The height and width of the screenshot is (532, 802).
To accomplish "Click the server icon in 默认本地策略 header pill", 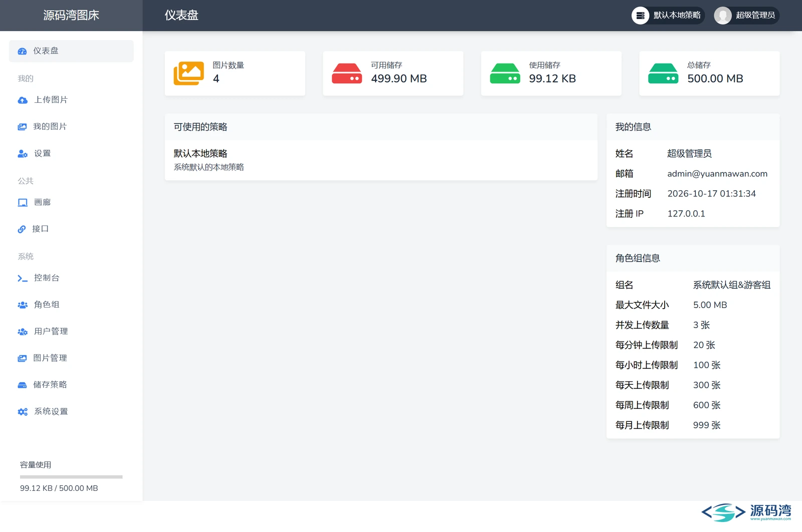I will tap(640, 16).
